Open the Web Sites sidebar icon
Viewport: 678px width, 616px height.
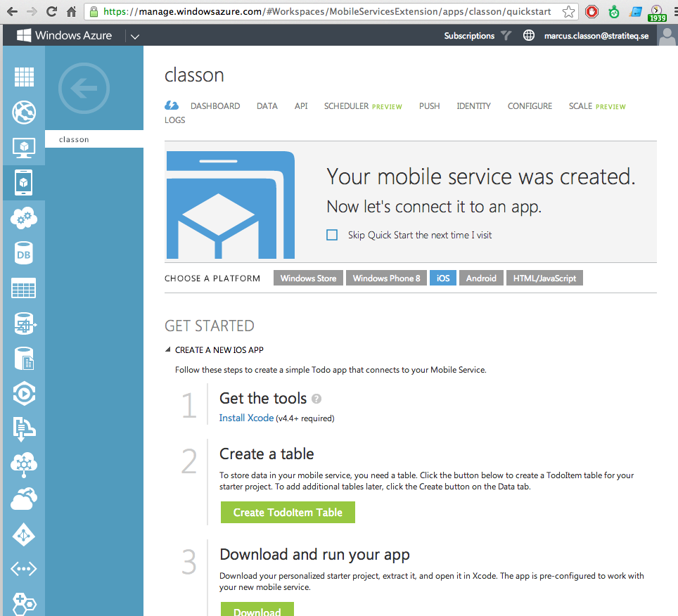[x=24, y=113]
